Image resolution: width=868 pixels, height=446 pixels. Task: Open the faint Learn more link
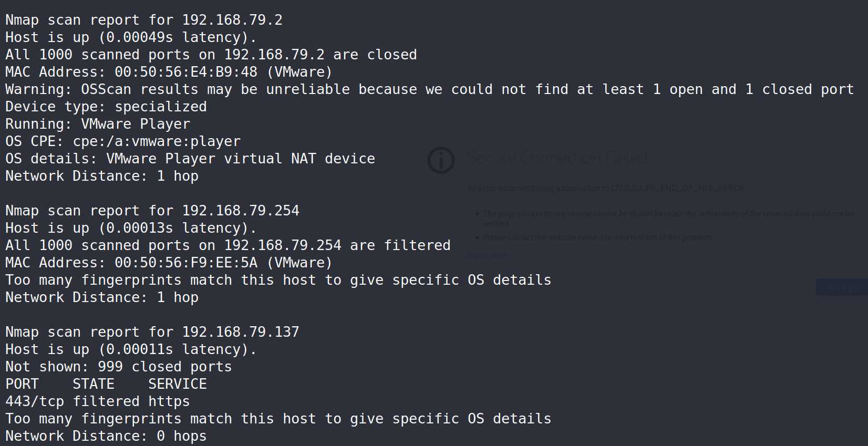[x=488, y=256]
